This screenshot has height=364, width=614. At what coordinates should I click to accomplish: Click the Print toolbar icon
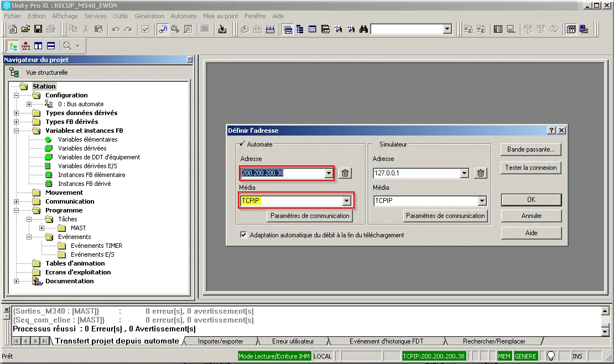pyautogui.click(x=51, y=29)
